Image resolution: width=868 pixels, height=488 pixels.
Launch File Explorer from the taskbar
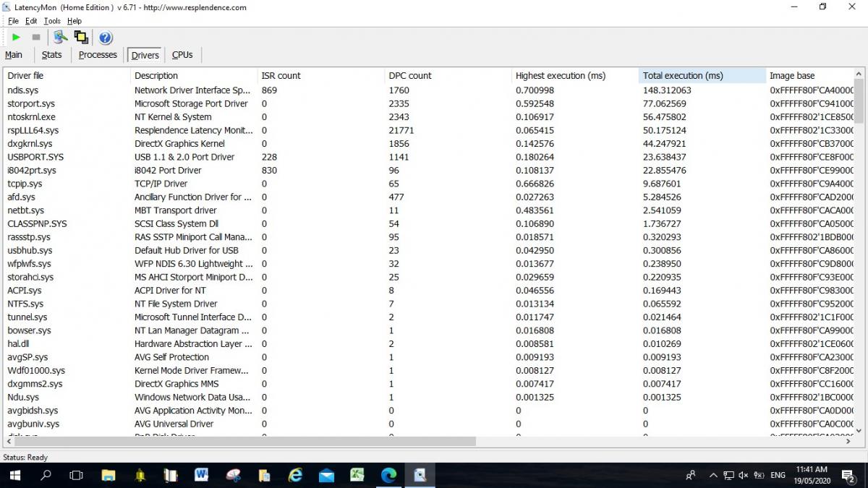click(109, 475)
